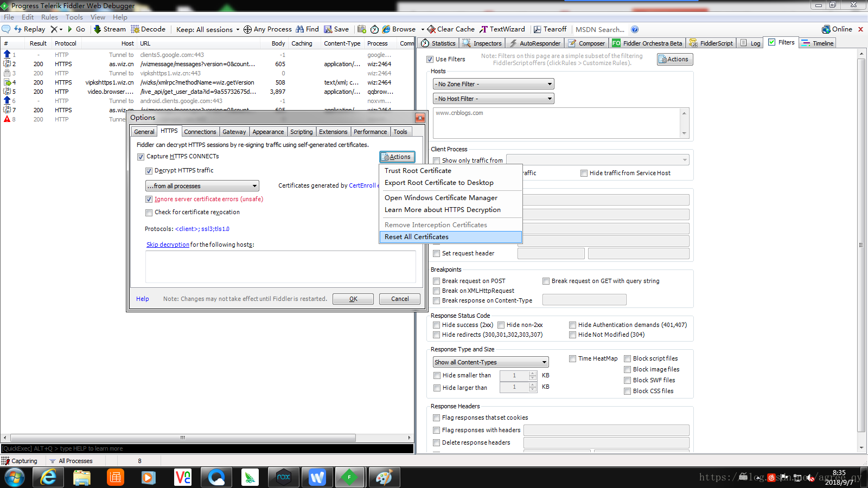Click the Clear Cache icon
The image size is (868, 488).
pyautogui.click(x=431, y=29)
